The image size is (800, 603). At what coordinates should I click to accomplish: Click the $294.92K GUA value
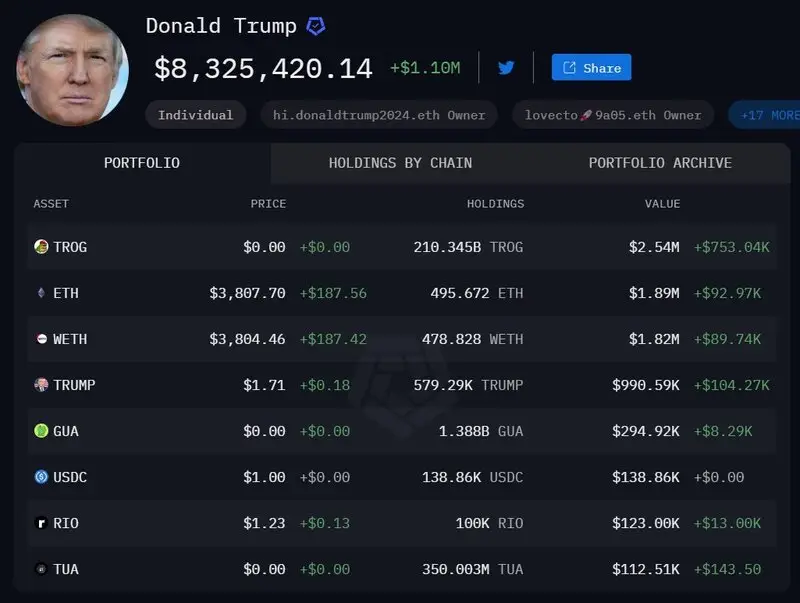[646, 431]
